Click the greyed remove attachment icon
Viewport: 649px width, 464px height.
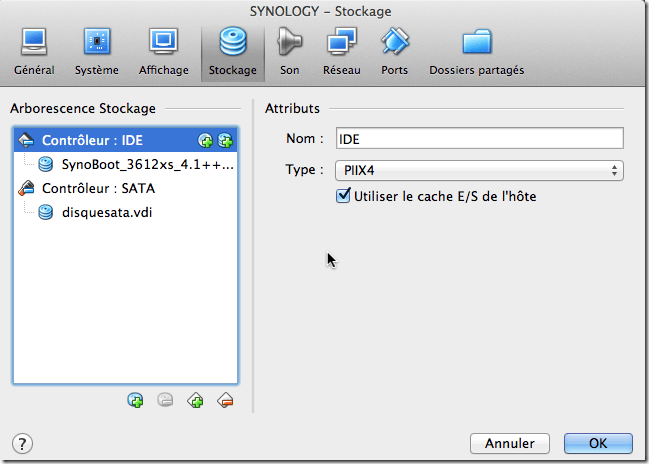[165, 400]
